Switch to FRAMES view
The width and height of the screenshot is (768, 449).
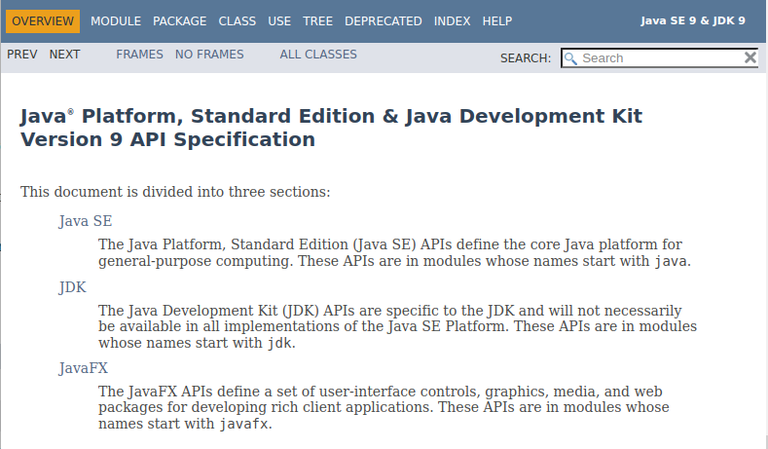pyautogui.click(x=140, y=54)
